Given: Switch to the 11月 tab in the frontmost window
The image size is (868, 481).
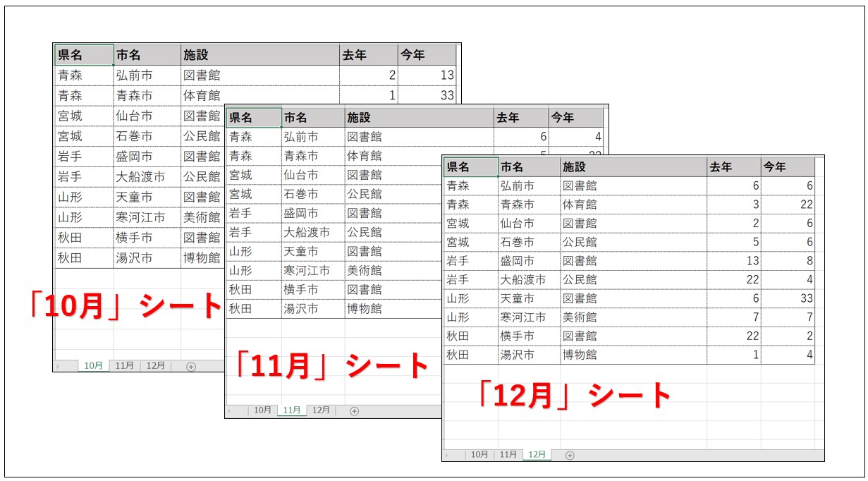Looking at the screenshot, I should click(508, 455).
